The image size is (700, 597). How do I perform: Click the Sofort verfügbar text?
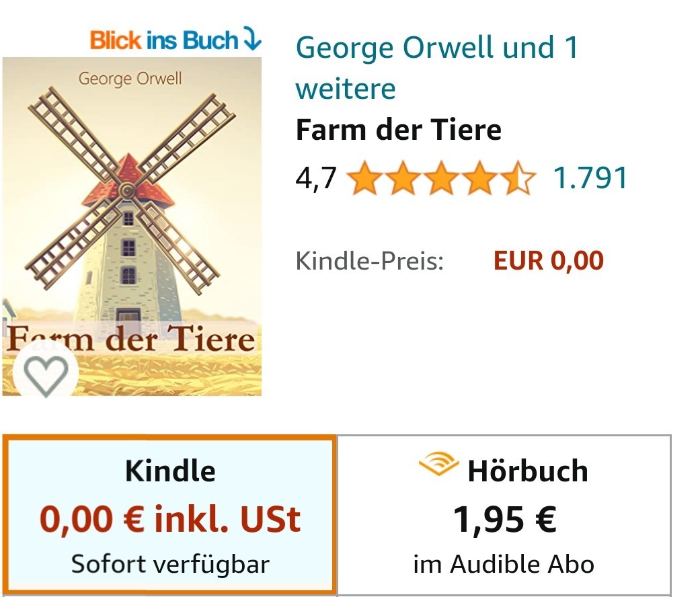[170, 564]
